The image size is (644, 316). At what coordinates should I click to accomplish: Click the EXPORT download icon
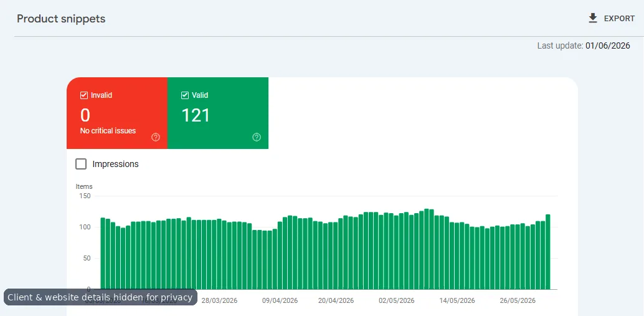(x=593, y=19)
